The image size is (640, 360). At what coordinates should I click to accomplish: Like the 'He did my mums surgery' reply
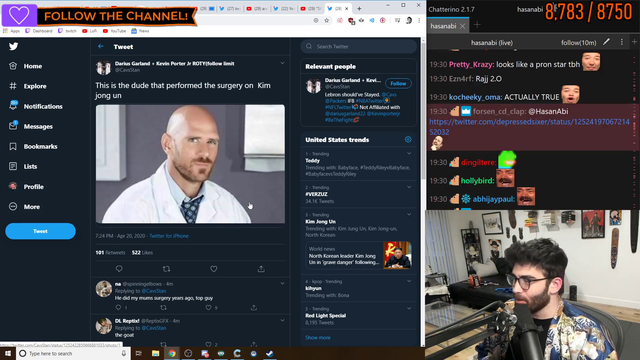(x=209, y=307)
